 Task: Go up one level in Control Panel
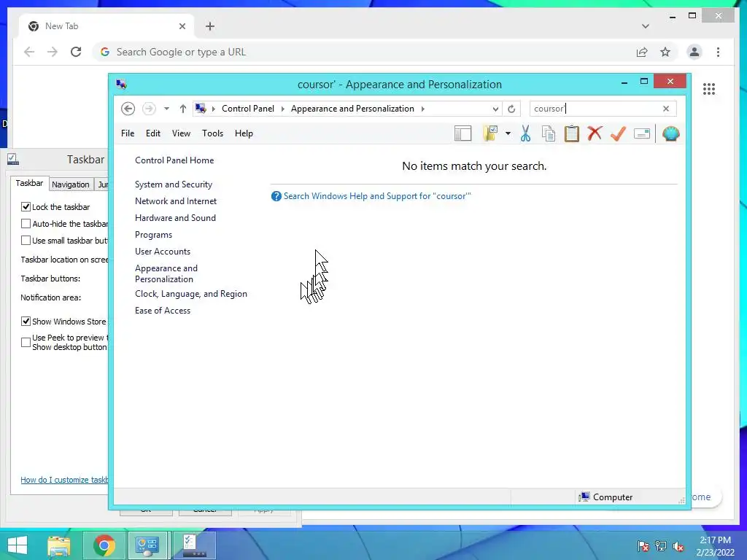click(x=183, y=109)
